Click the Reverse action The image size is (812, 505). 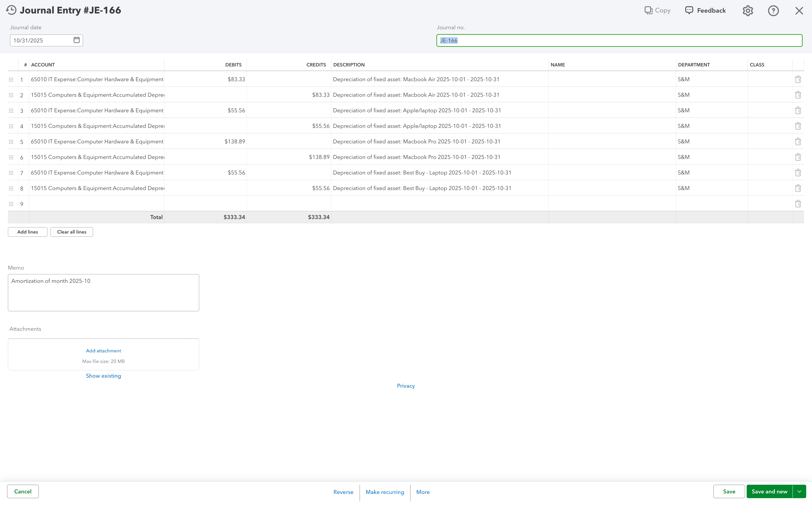[x=344, y=492]
